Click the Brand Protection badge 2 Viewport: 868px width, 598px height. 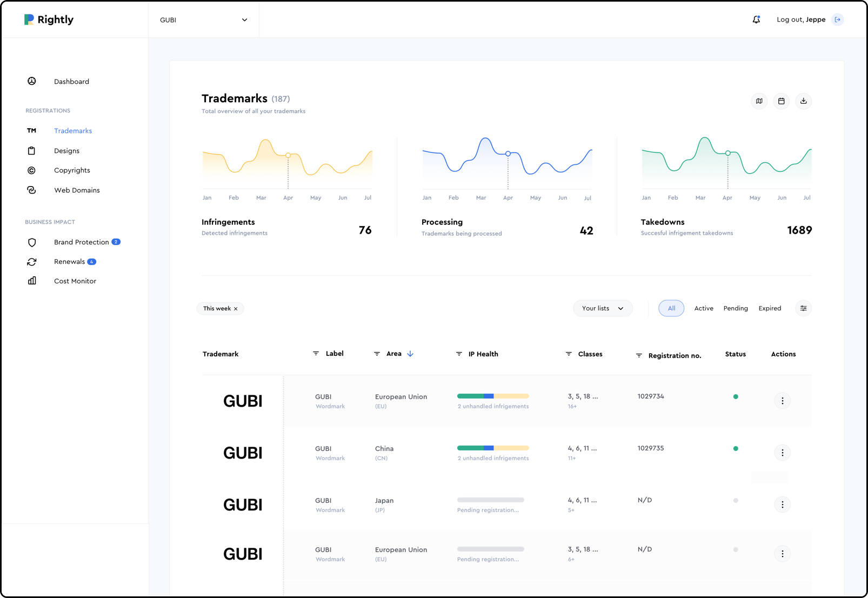click(116, 242)
